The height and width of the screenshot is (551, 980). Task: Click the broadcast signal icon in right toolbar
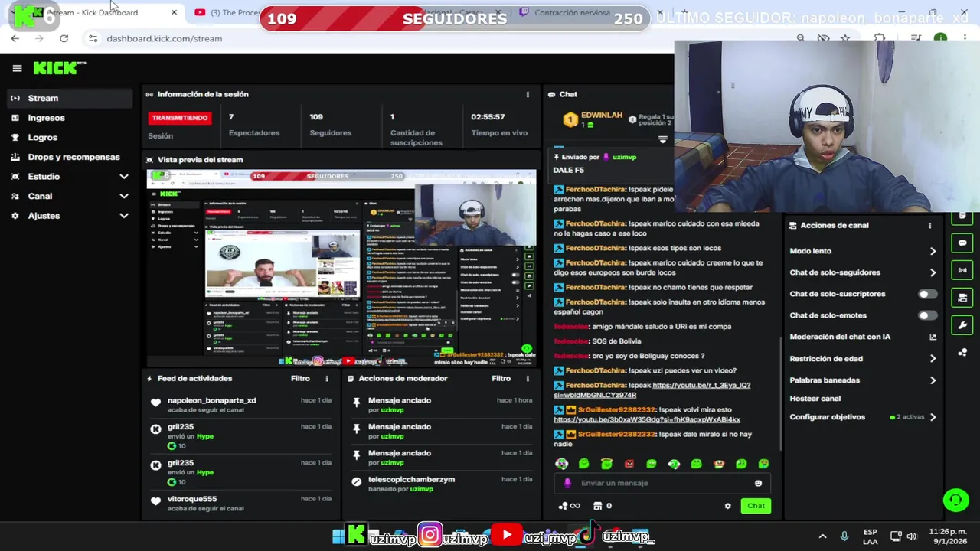point(962,270)
